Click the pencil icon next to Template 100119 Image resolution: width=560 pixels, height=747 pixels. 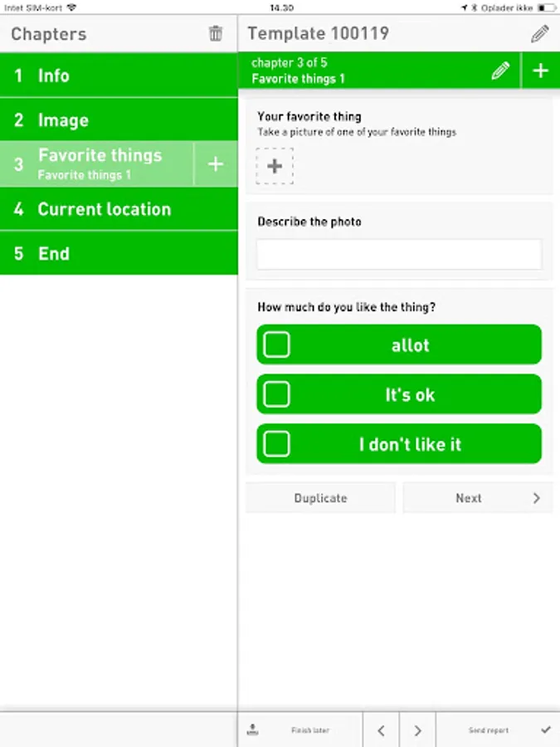540,34
